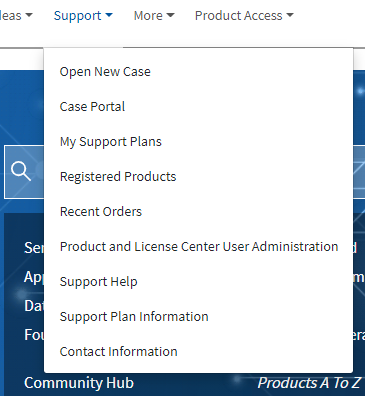Click the More menu label
Viewport: 365px width, 396px height.
point(148,15)
